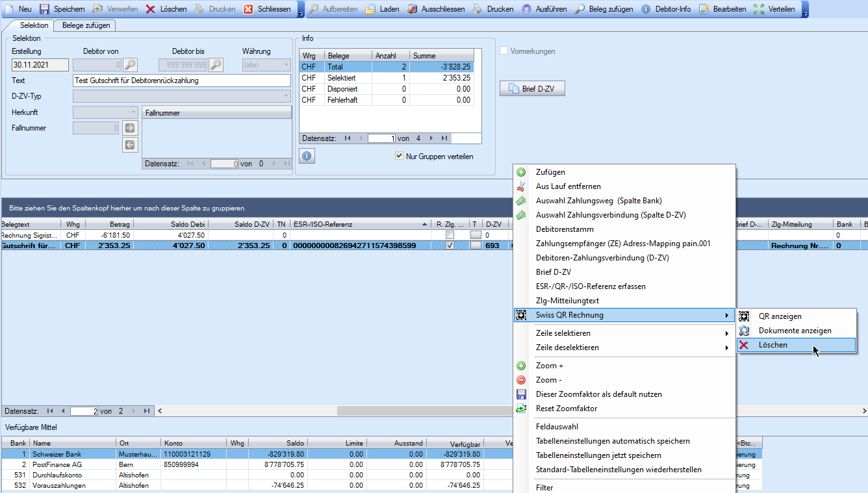This screenshot has width=868, height=493.
Task: Click the right arrow button beside Fallnummer
Action: coord(130,128)
